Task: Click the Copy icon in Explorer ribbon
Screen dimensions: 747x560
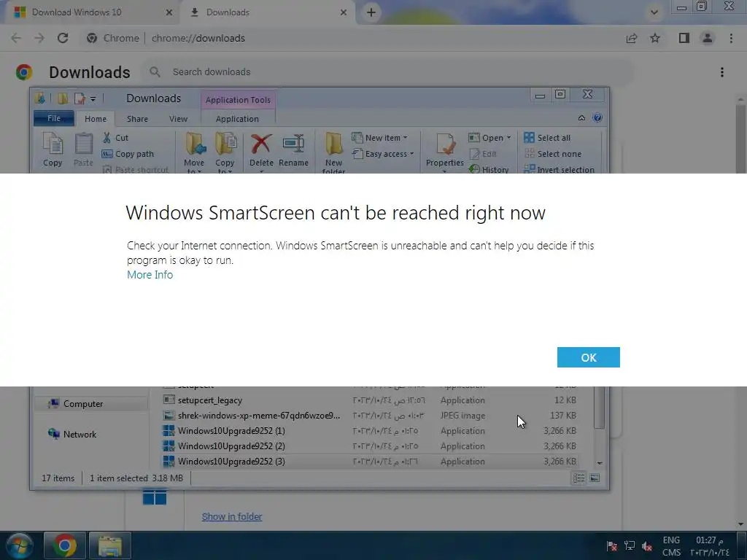Action: click(53, 149)
